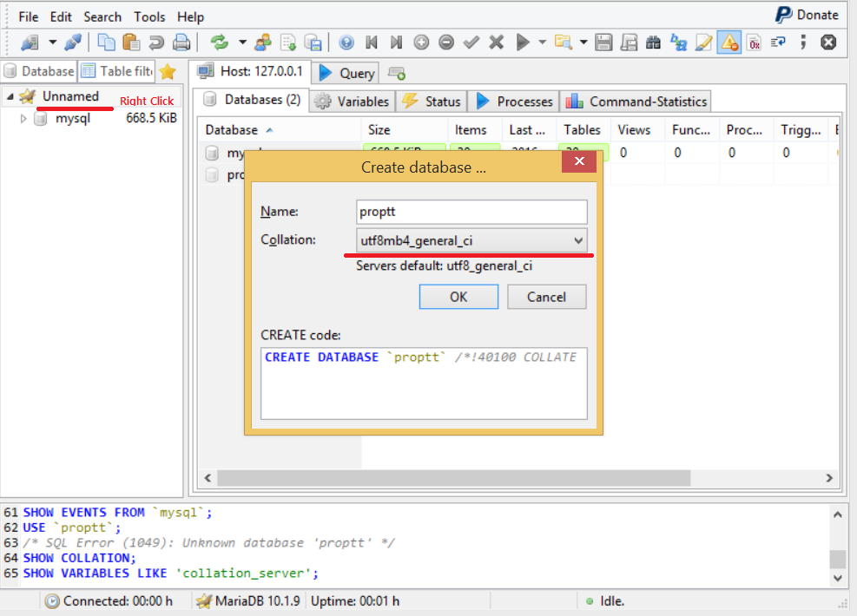Toggle the BLOB hex 0x toolbar button
The width and height of the screenshot is (857, 616).
pos(754,42)
